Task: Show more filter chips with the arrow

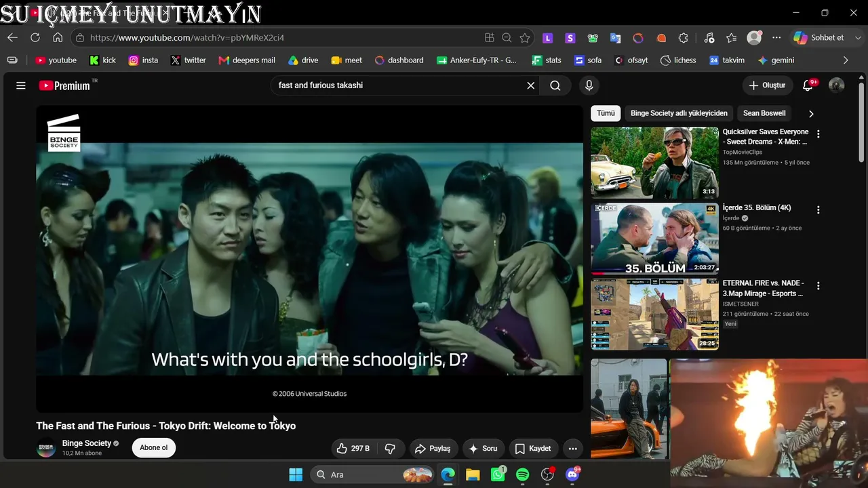Action: click(811, 114)
